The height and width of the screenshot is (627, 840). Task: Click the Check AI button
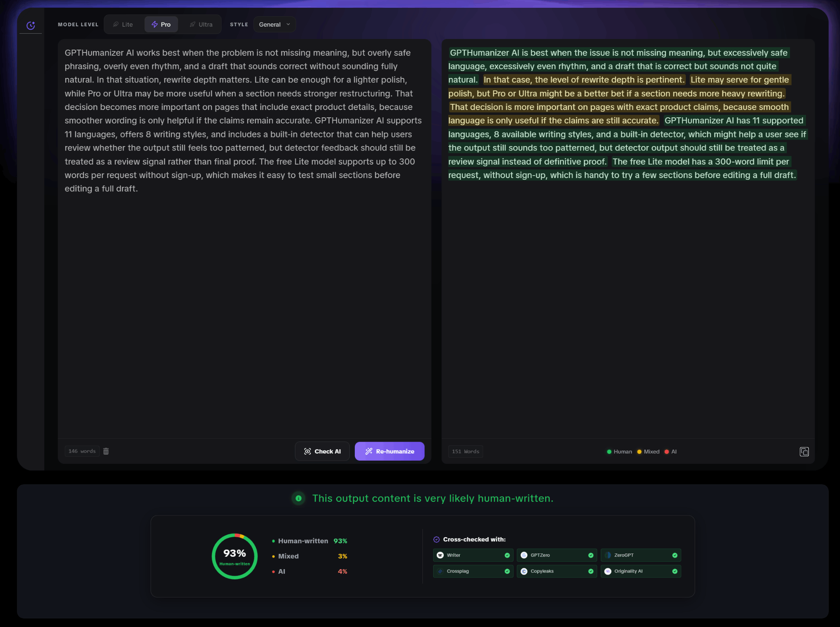pyautogui.click(x=322, y=451)
